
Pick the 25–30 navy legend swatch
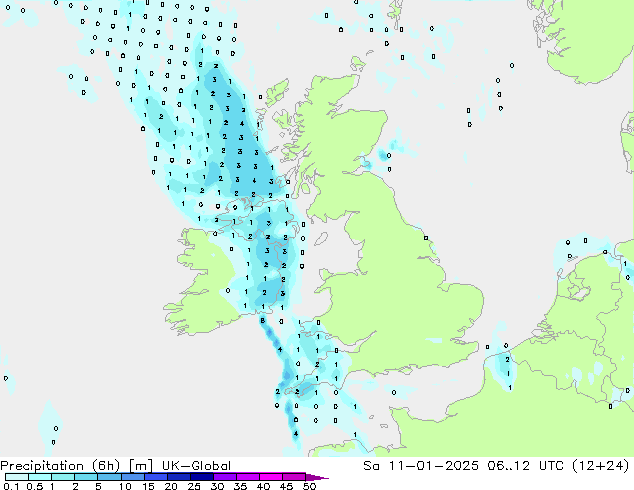point(202,477)
